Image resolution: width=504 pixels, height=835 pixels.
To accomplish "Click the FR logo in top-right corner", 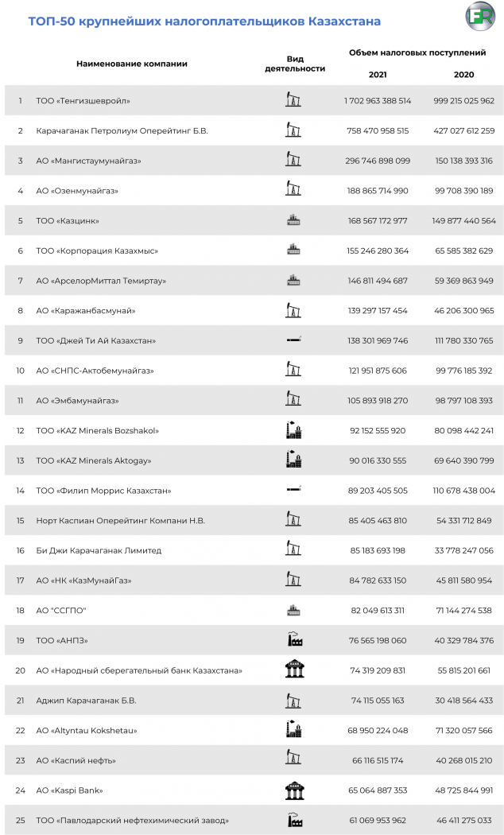I will coord(479,17).
